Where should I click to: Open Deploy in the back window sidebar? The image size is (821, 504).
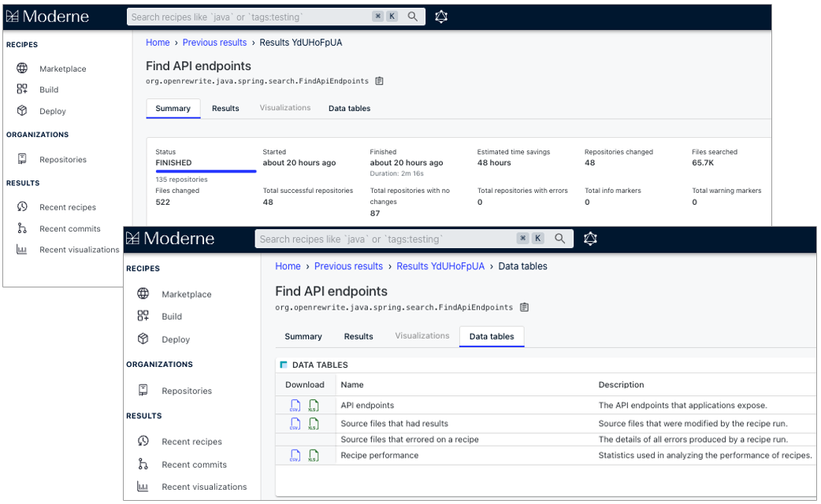[52, 111]
